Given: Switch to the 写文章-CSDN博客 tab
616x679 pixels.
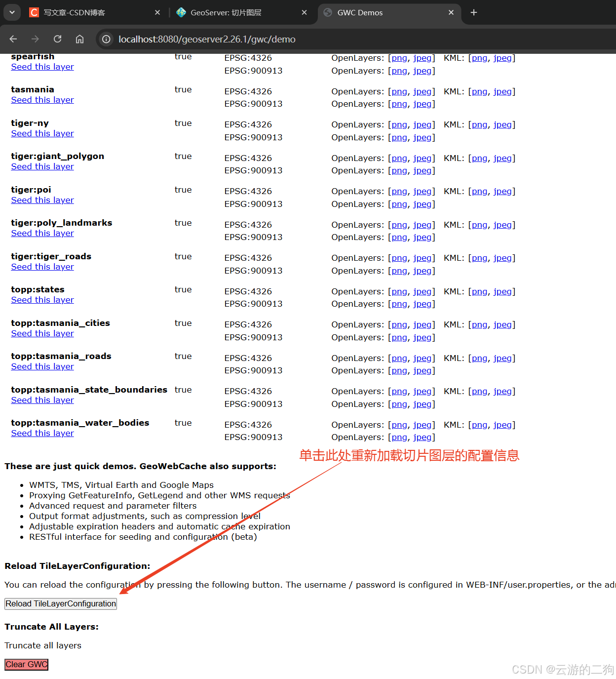Looking at the screenshot, I should click(x=95, y=12).
